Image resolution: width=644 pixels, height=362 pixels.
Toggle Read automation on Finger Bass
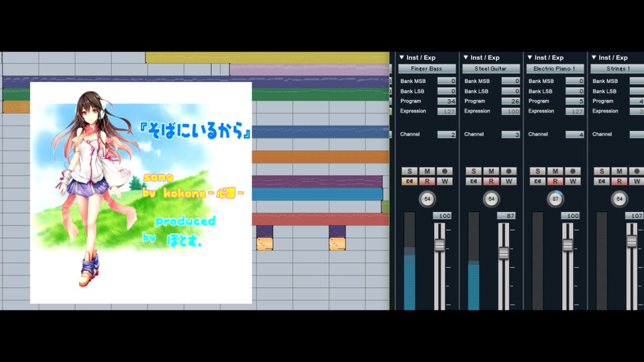(427, 182)
